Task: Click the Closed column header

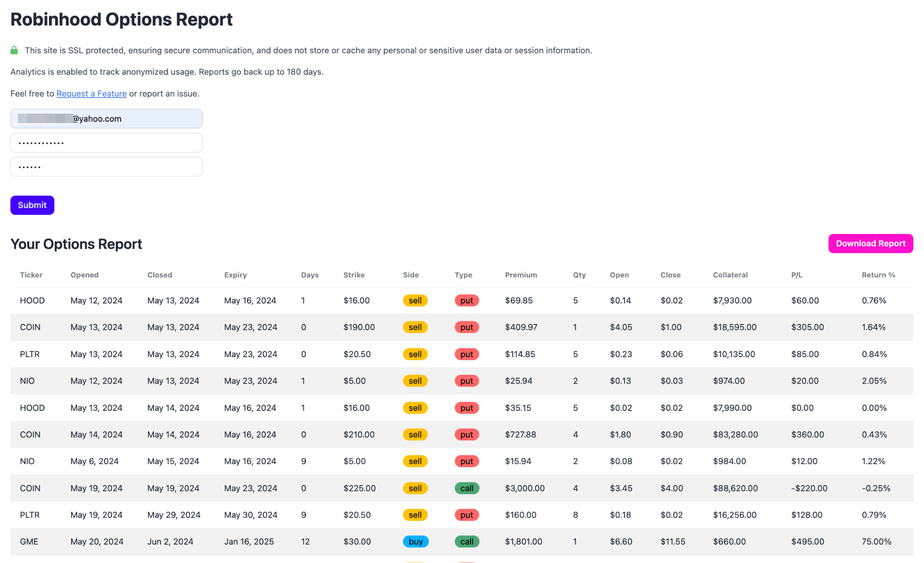Action: click(160, 275)
